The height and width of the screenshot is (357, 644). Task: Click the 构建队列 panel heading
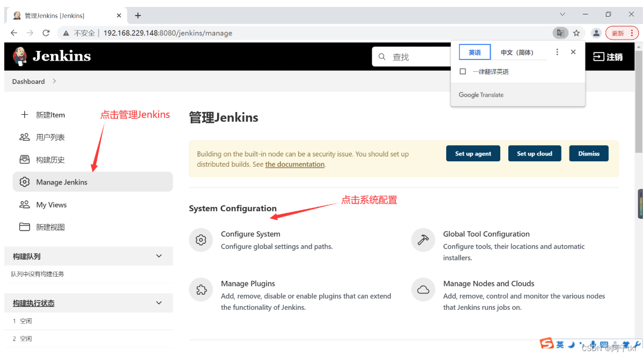(27, 256)
